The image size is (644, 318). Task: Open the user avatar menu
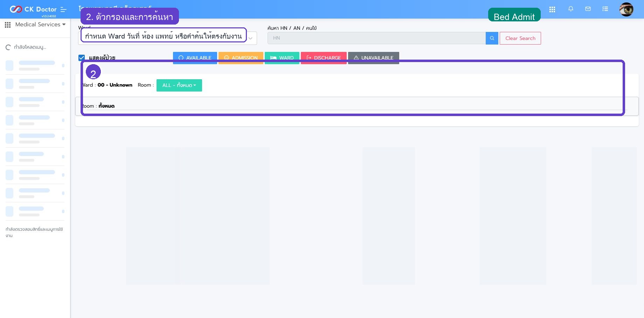(626, 9)
